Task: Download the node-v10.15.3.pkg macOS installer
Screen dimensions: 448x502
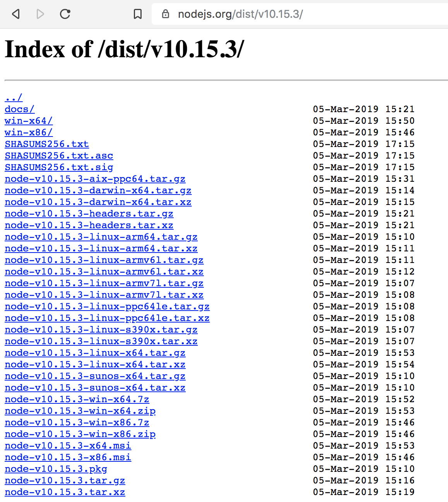Action: click(x=56, y=469)
